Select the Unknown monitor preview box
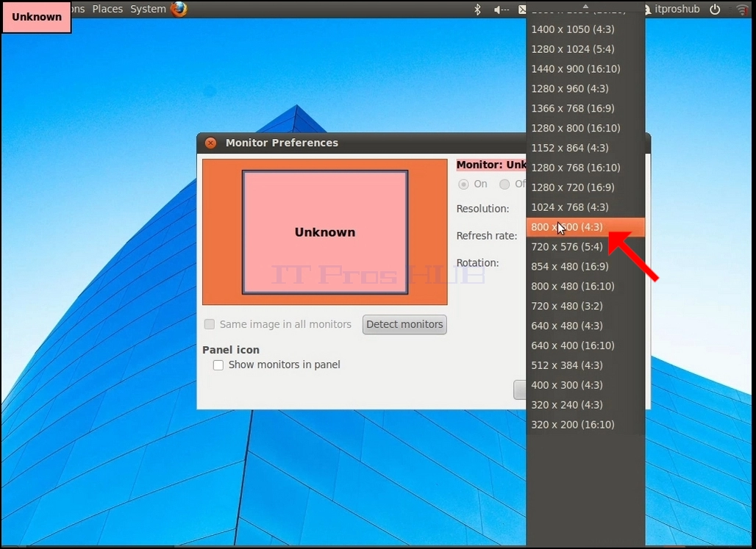The image size is (756, 549). coord(325,232)
